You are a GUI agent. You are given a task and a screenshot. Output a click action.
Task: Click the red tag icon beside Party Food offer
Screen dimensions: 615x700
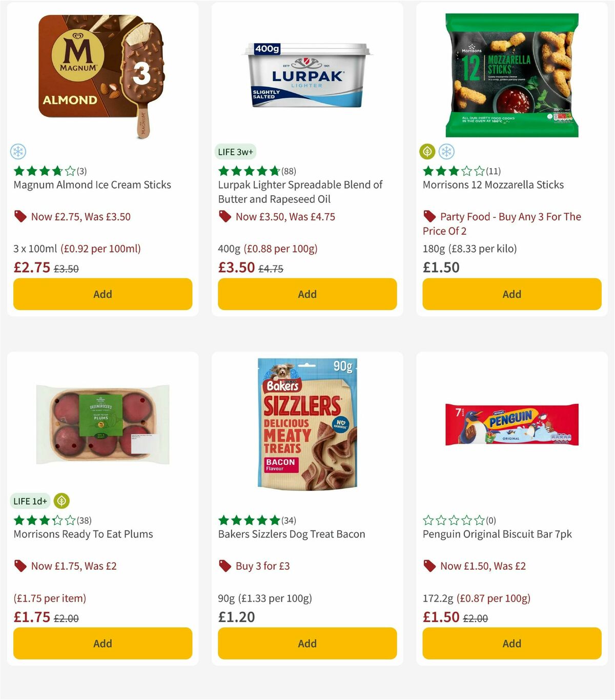429,216
